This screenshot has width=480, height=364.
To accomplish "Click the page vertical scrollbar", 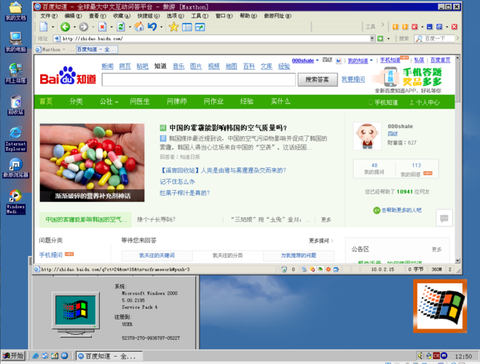I will [x=458, y=160].
